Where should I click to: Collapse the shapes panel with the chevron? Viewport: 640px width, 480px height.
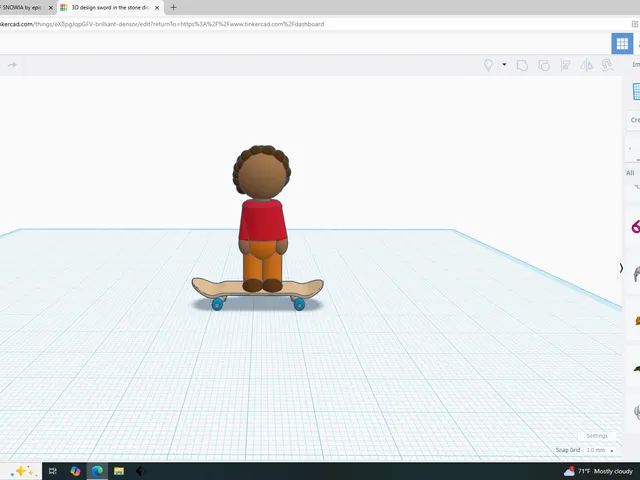tap(621, 268)
